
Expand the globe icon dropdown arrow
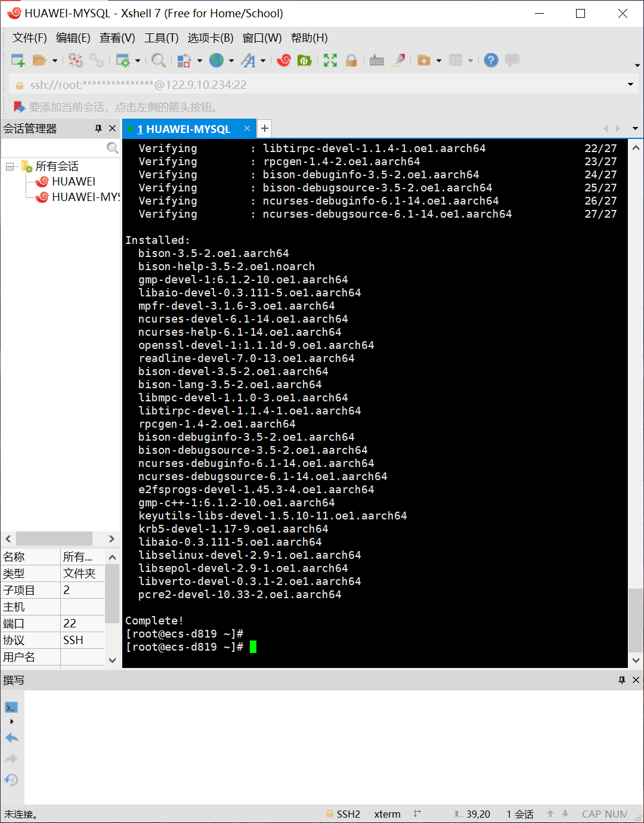click(231, 61)
